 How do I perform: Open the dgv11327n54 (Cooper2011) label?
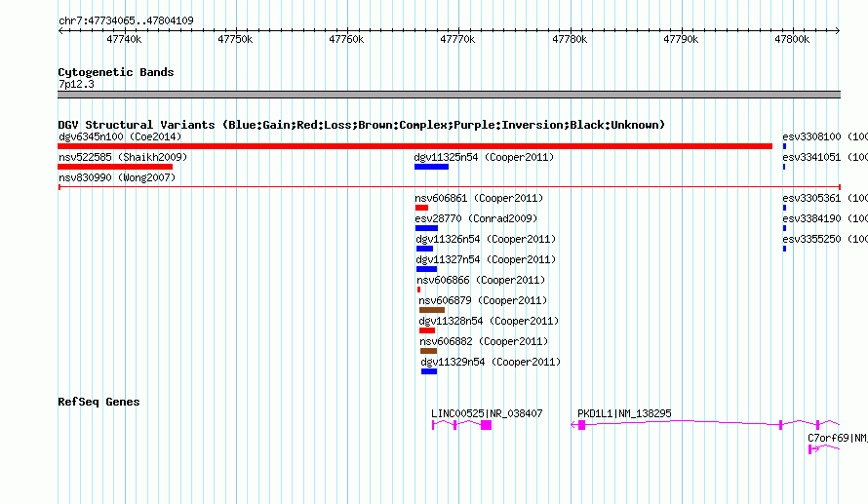click(x=486, y=259)
